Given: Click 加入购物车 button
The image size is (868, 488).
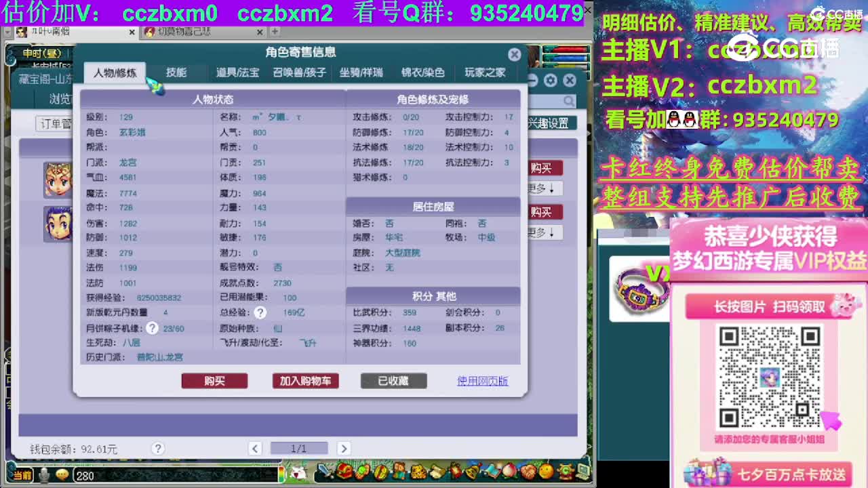Looking at the screenshot, I should (x=305, y=381).
